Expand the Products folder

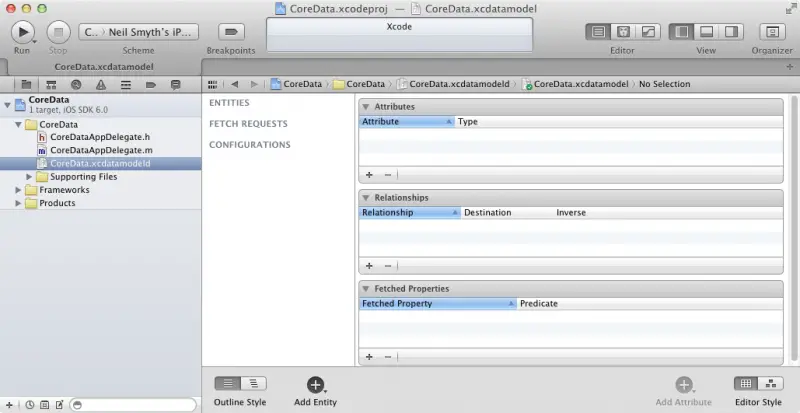pos(18,203)
